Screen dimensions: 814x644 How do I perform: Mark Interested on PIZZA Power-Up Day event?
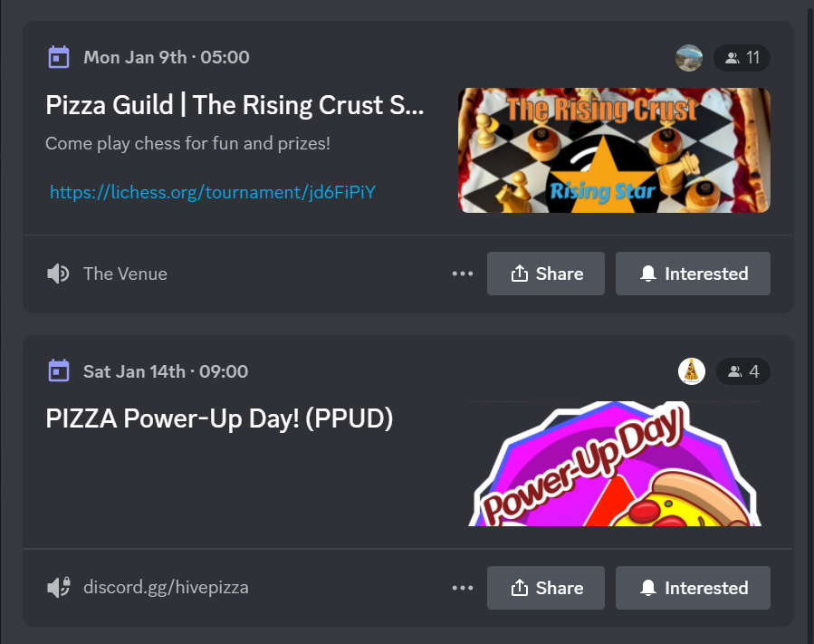(x=693, y=588)
